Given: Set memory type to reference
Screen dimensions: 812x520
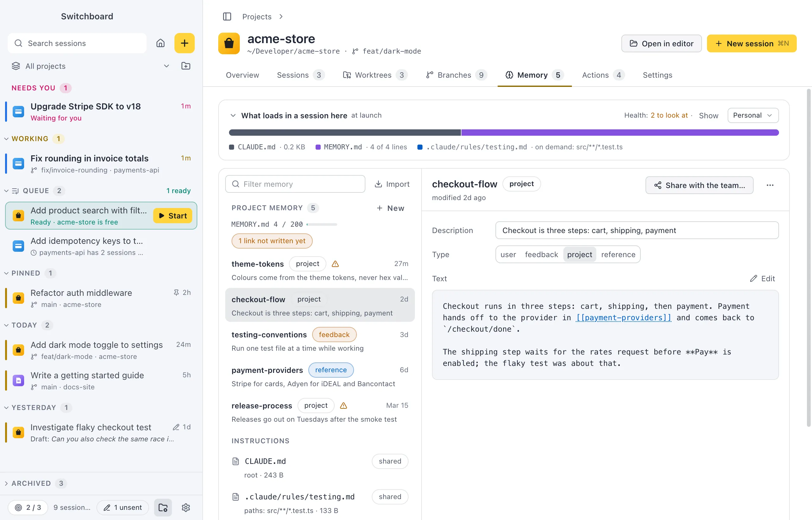Looking at the screenshot, I should tap(618, 255).
